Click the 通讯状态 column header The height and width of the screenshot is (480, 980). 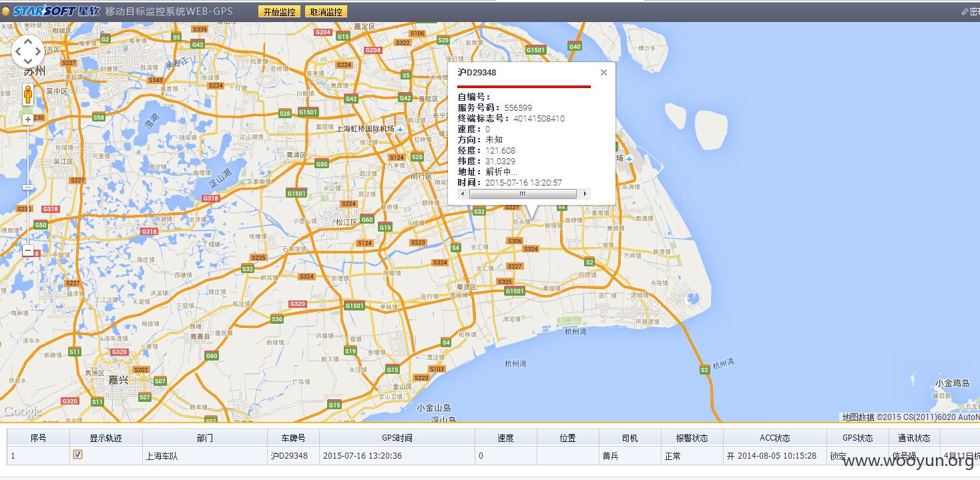coord(915,438)
